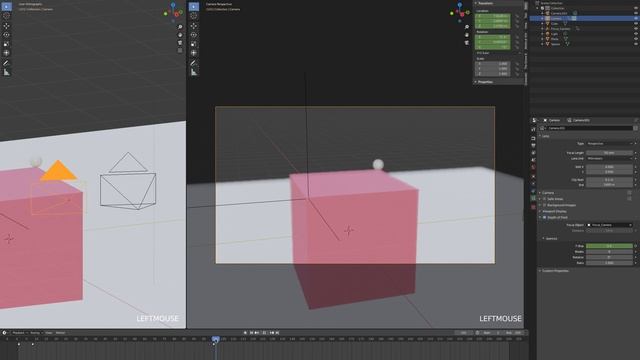Click the Focal Length value field
Screen dimensions: 640x360
pos(609,153)
